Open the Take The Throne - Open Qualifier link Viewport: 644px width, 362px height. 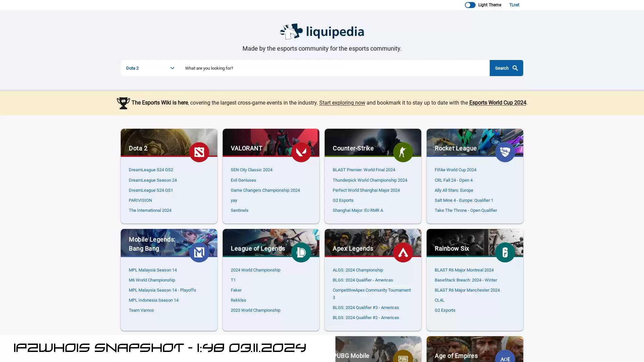[466, 210]
